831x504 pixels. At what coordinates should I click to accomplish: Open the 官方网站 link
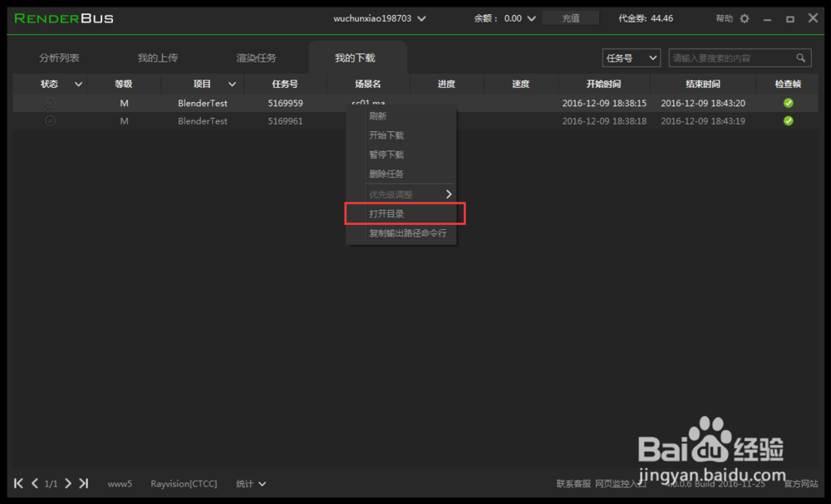tap(801, 484)
